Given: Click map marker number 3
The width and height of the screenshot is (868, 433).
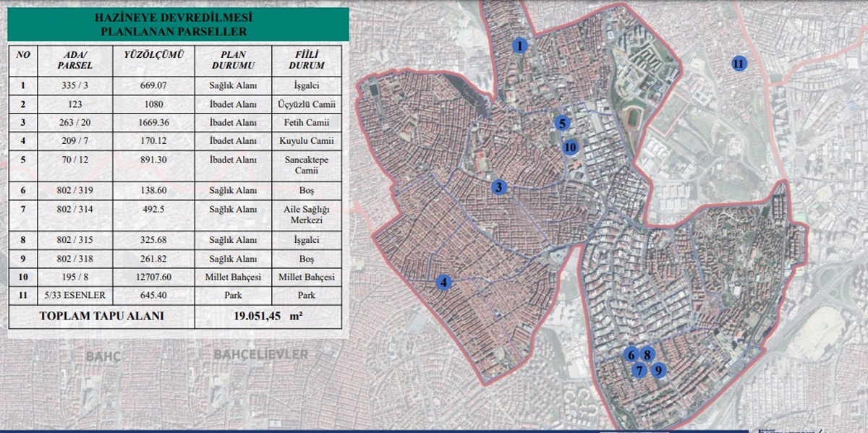Looking at the screenshot, I should click(x=498, y=188).
